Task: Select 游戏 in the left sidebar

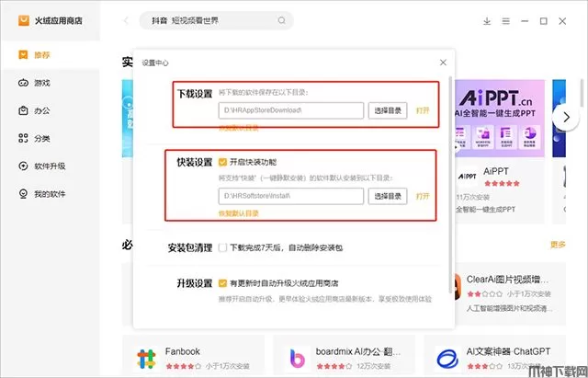Action: coord(40,83)
